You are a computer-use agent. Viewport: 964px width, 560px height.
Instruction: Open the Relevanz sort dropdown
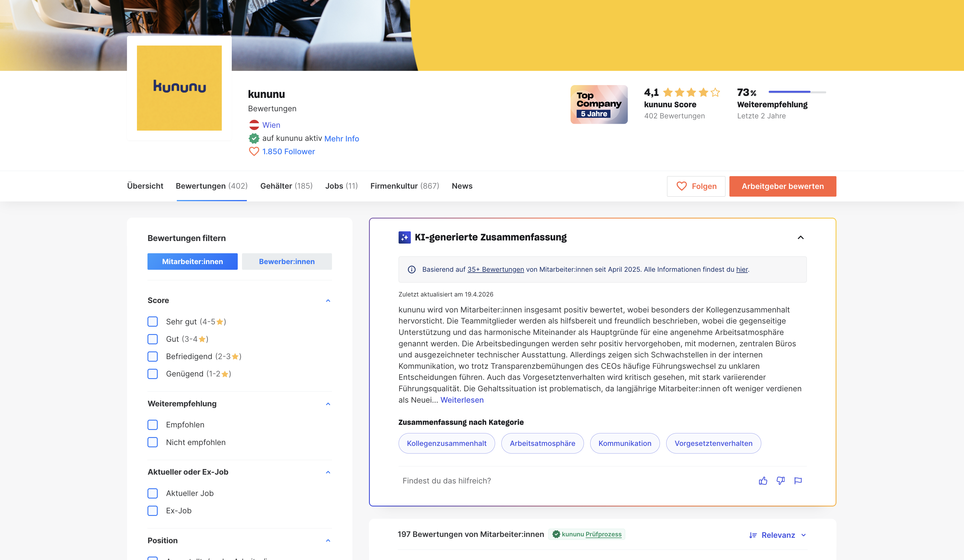point(778,535)
